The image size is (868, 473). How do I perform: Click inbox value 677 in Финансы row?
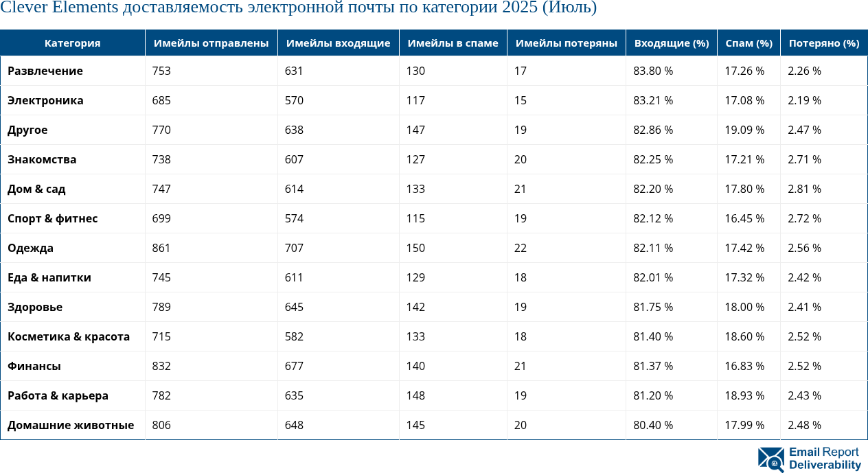point(294,366)
